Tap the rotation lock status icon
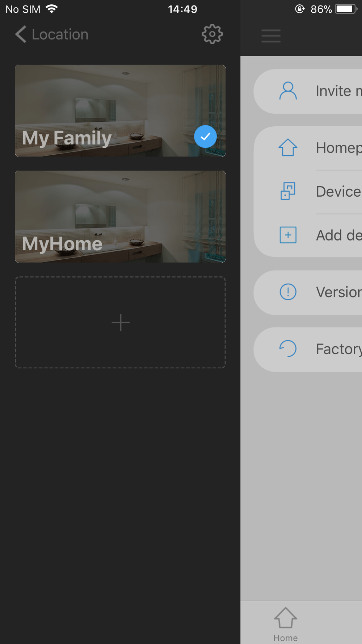The width and height of the screenshot is (362, 644). click(300, 9)
